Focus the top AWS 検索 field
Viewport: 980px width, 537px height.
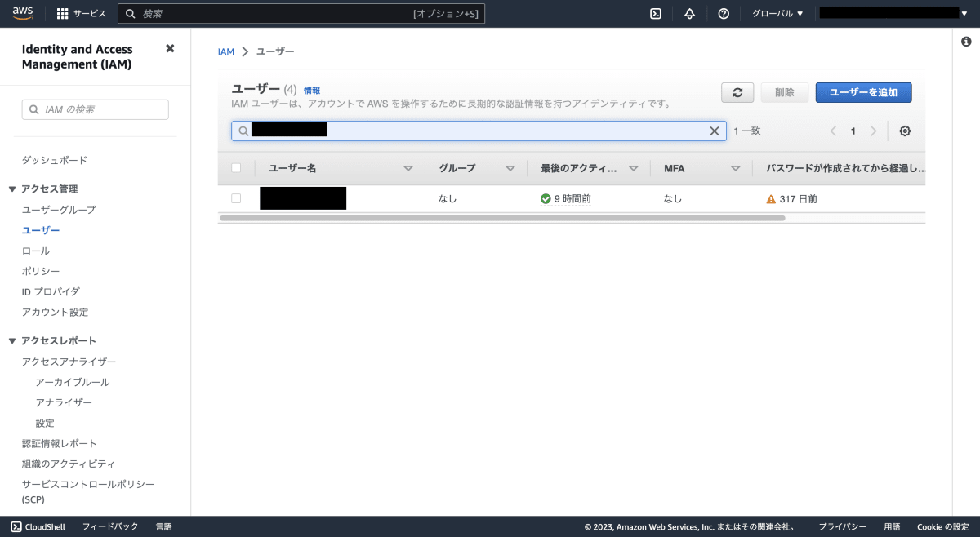(x=301, y=13)
